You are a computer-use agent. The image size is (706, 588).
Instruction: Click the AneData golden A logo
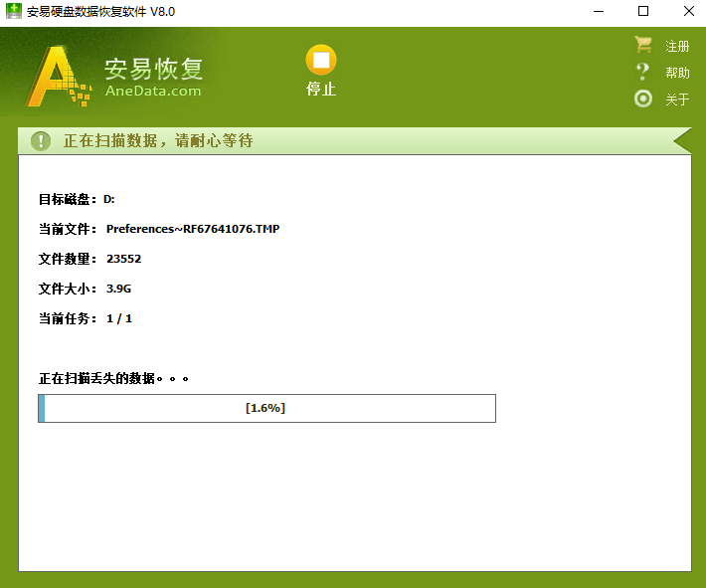59,77
